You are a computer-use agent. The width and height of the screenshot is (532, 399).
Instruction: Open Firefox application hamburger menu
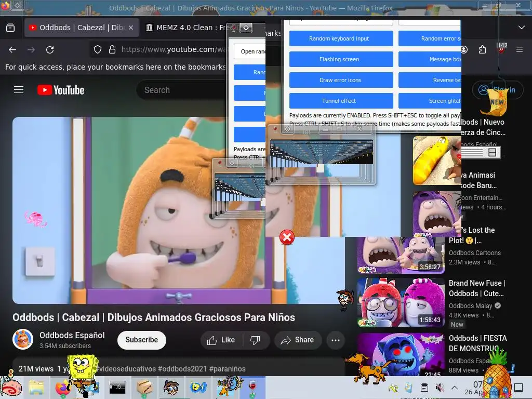520,49
